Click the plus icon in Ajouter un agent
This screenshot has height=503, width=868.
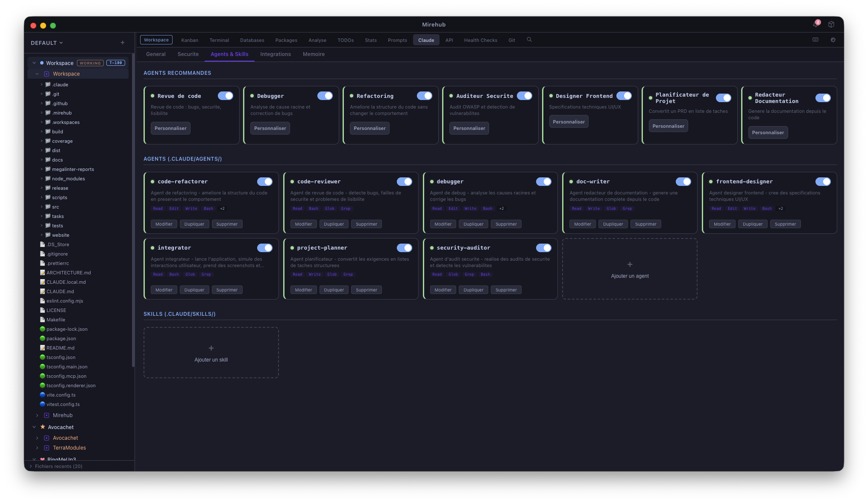click(x=630, y=265)
